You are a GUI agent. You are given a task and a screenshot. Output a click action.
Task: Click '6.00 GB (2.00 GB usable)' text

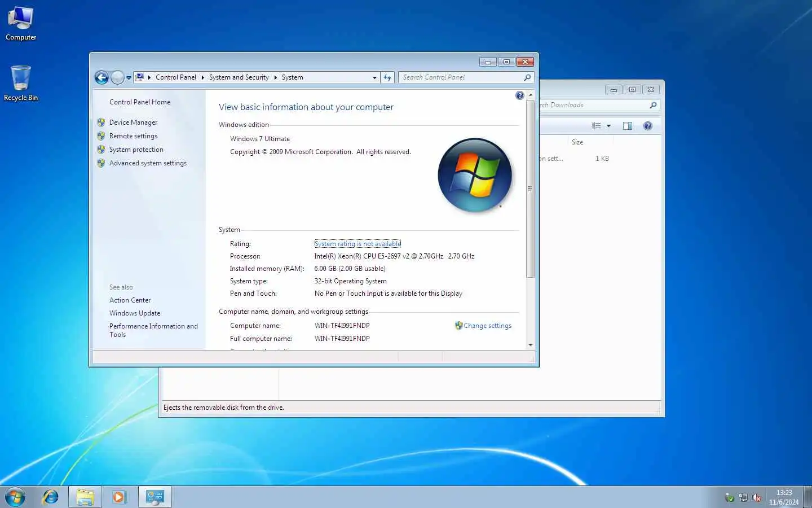coord(350,269)
